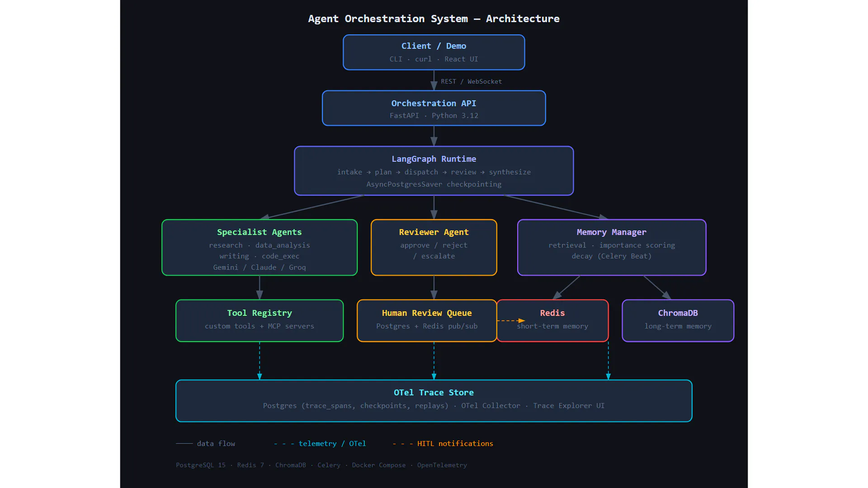
Task: Click 'short-term memory' label
Action: tap(552, 326)
